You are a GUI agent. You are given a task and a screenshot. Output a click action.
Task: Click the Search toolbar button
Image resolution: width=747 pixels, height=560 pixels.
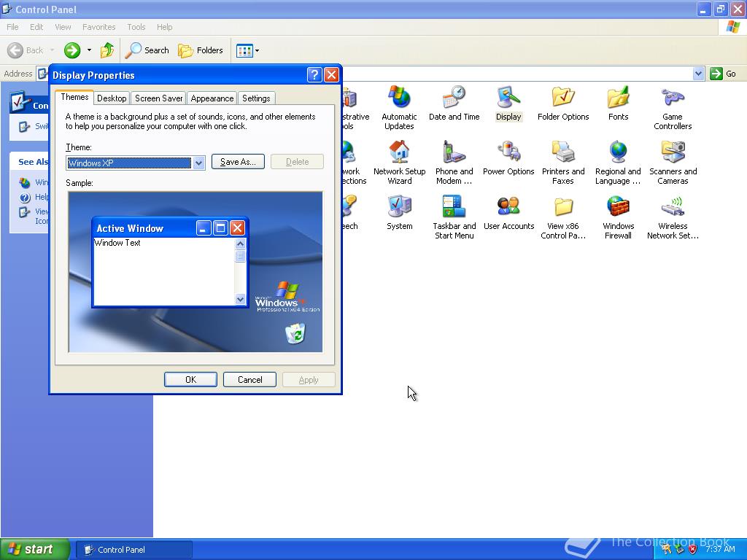click(x=147, y=50)
